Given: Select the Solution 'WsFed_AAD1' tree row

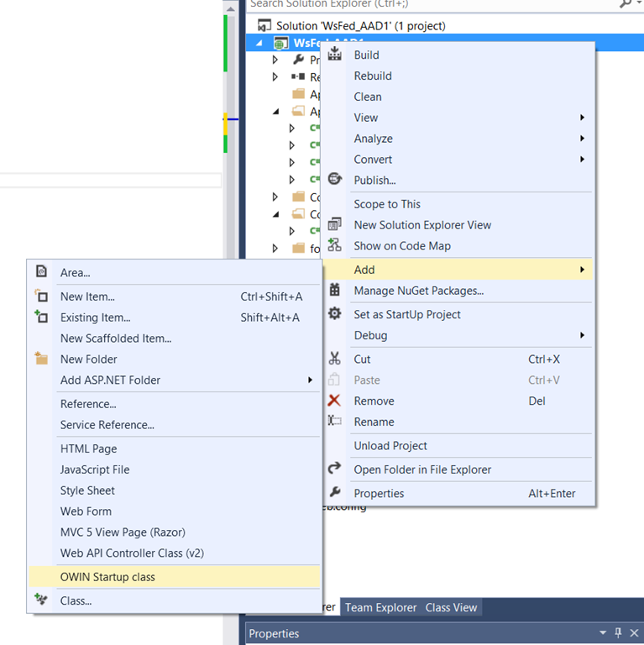Looking at the screenshot, I should [445, 26].
